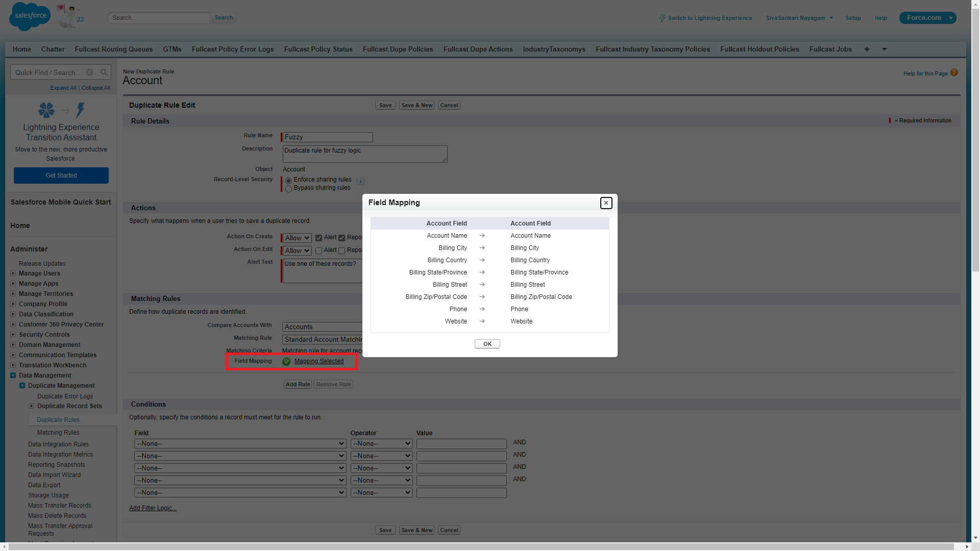Open Duplicate Rules in sidebar
The width and height of the screenshot is (980, 551).
(x=58, y=420)
